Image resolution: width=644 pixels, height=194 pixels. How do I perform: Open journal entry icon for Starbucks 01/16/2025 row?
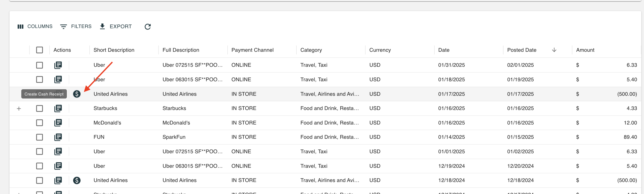point(58,108)
